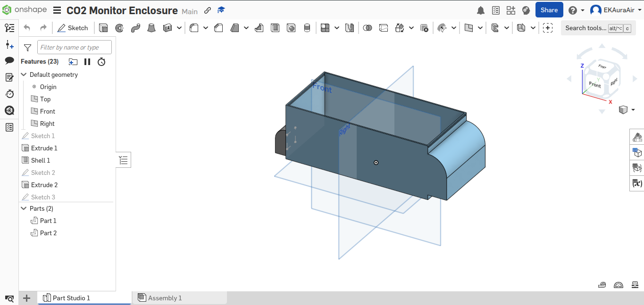
Task: Select the Revolve tool
Action: point(119,28)
